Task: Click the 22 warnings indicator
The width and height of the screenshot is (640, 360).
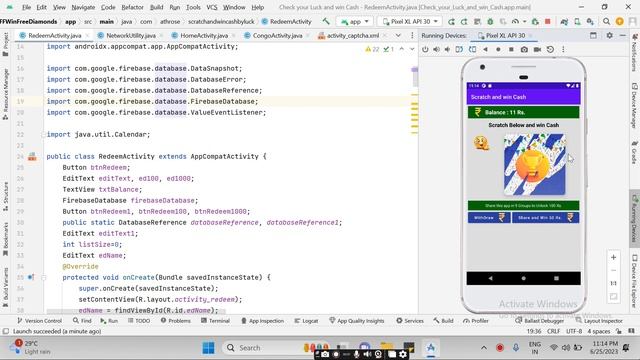Action: coord(372,49)
